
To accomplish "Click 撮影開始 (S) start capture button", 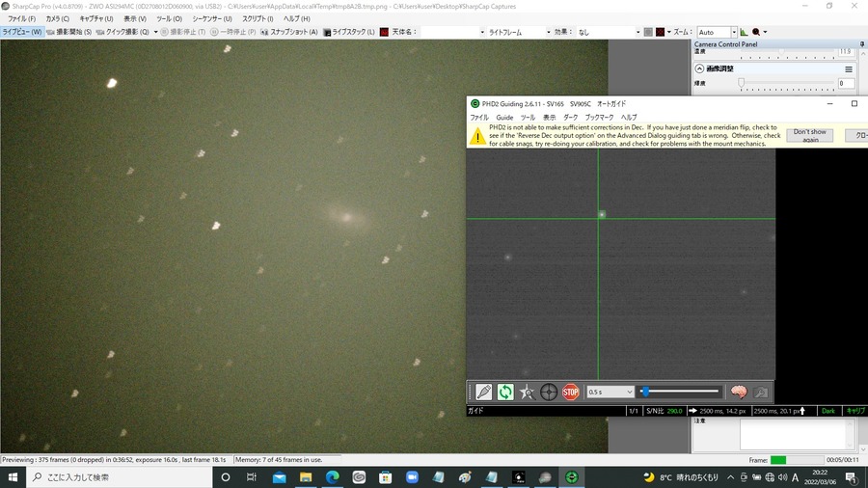I will pos(69,32).
